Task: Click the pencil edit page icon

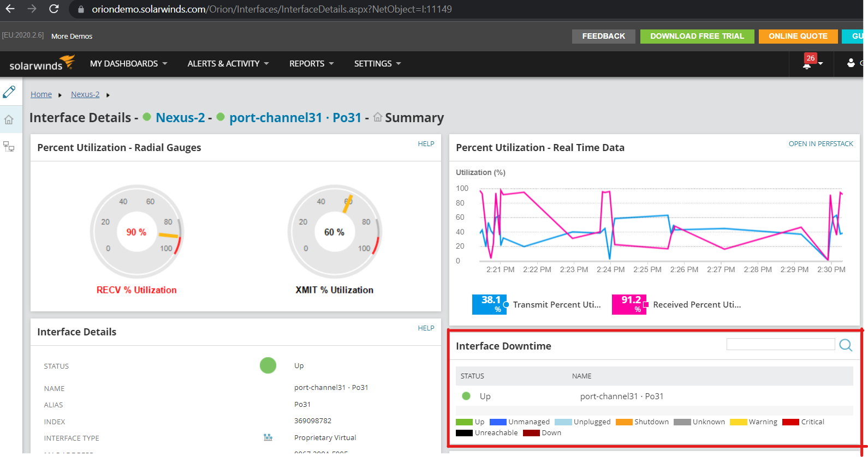Action: pyautogui.click(x=9, y=92)
